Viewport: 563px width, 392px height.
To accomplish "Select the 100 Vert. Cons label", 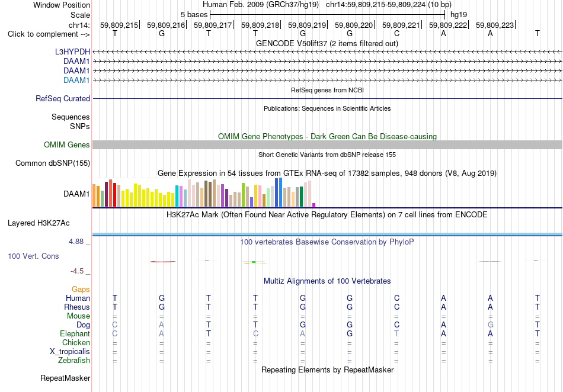I will 33,256.
